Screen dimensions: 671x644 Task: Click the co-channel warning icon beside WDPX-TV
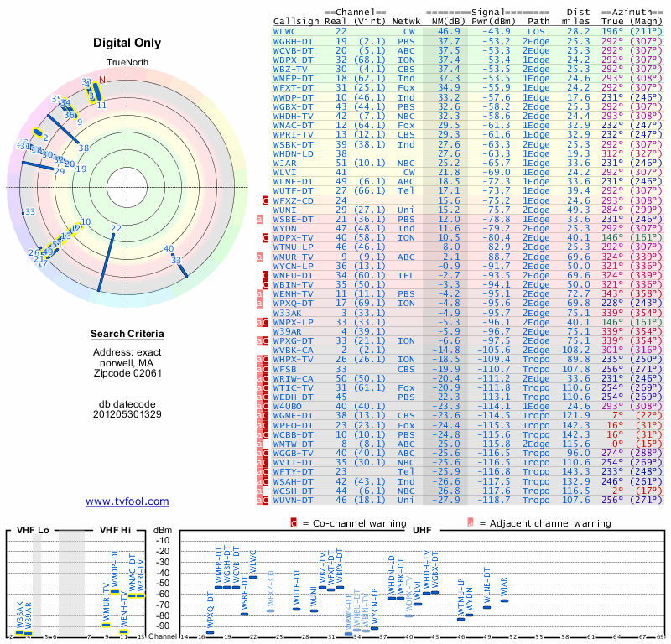265,238
